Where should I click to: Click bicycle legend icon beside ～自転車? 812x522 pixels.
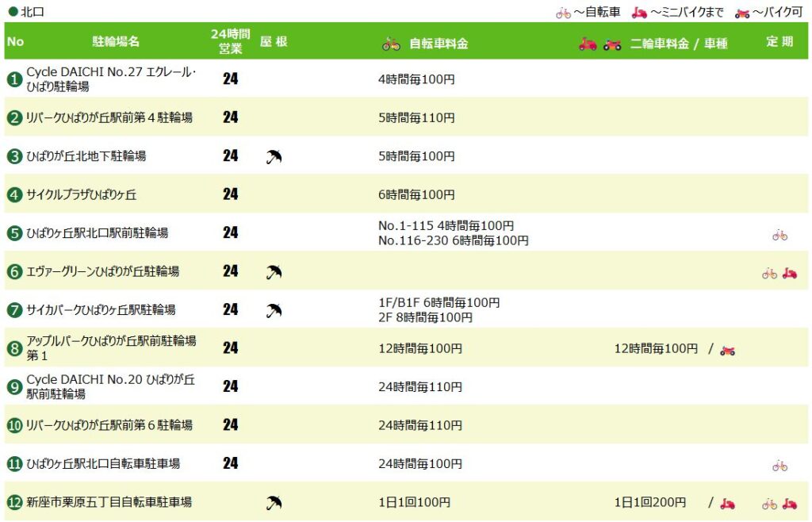point(564,13)
